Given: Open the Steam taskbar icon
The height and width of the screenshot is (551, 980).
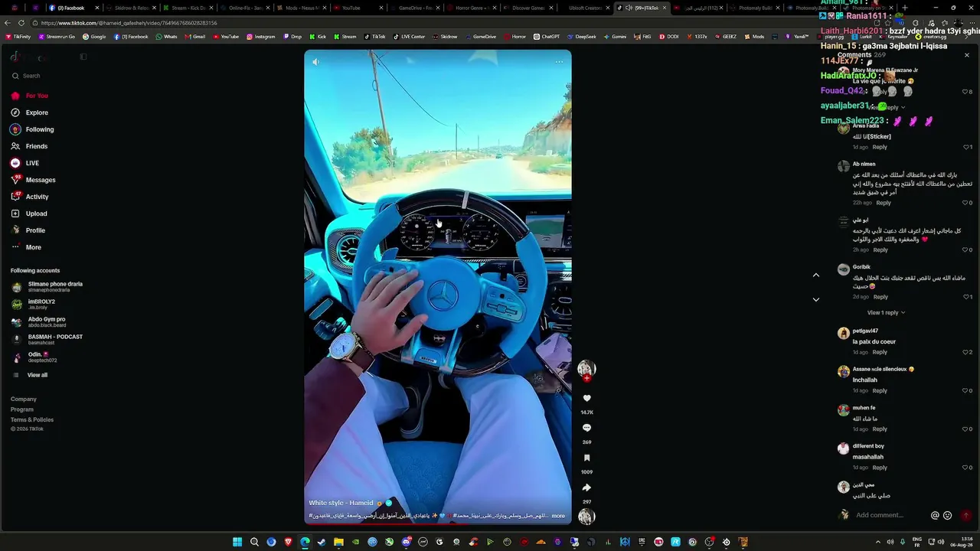Looking at the screenshot, I should click(322, 542).
